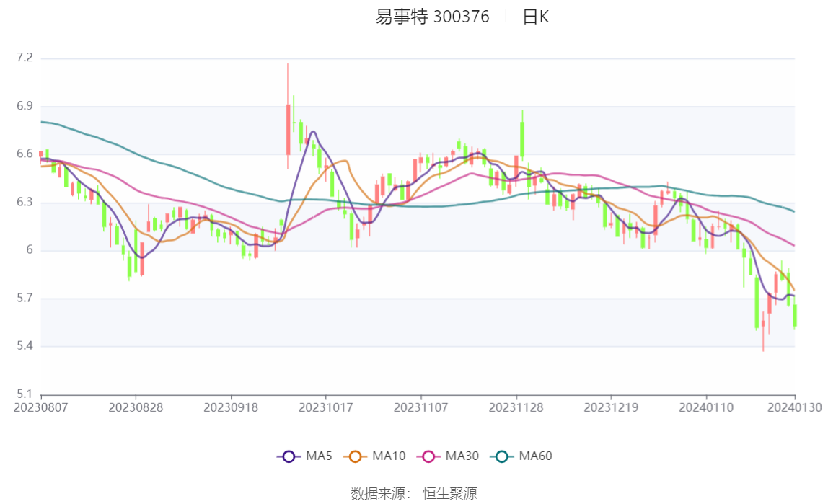Select the 日K period label

(536, 17)
